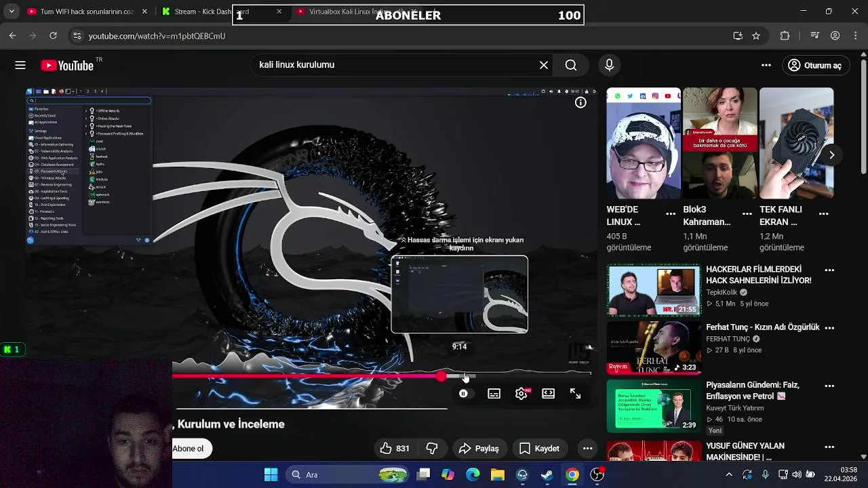Open the WEB'DE LINUX short thumbnail
This screenshot has height=488, width=868.
pyautogui.click(x=644, y=143)
